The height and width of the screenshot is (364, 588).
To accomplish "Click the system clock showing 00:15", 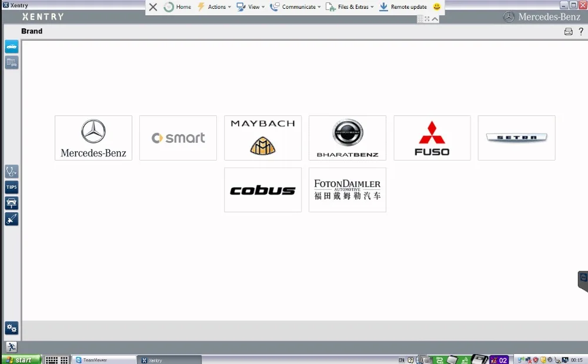I will tap(577, 360).
